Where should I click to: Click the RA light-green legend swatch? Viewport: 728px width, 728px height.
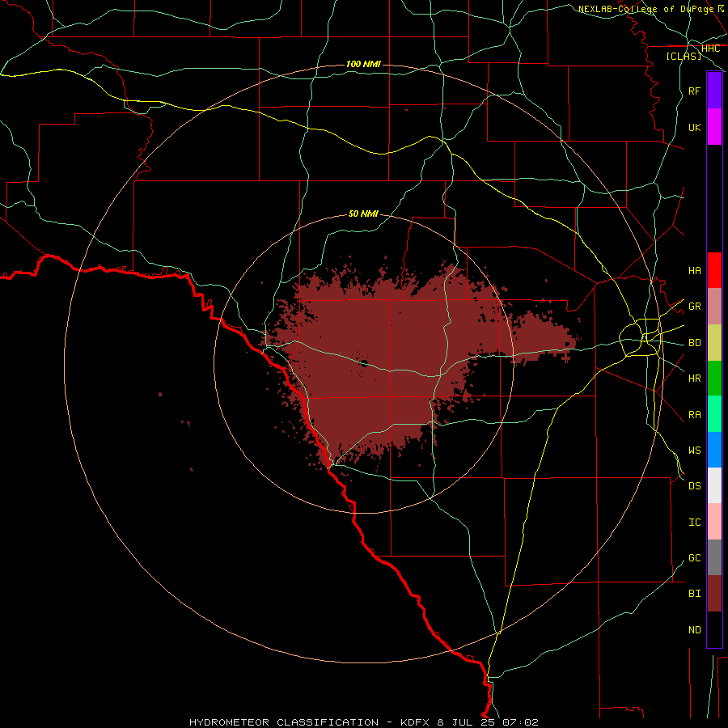click(714, 414)
